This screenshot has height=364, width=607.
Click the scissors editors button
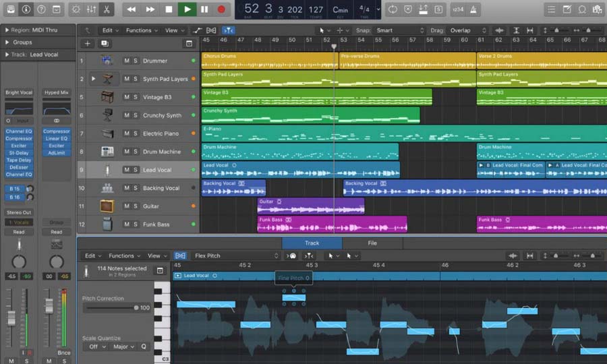107,9
